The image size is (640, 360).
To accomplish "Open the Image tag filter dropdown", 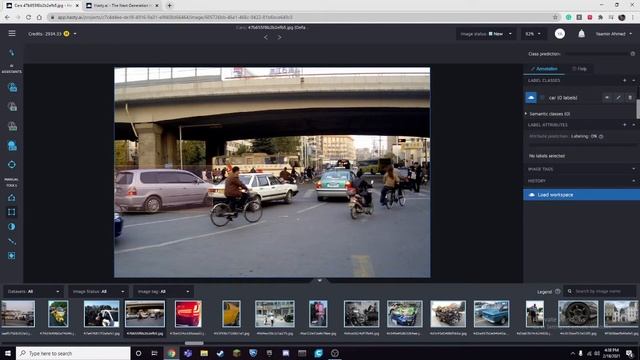I will tap(163, 291).
